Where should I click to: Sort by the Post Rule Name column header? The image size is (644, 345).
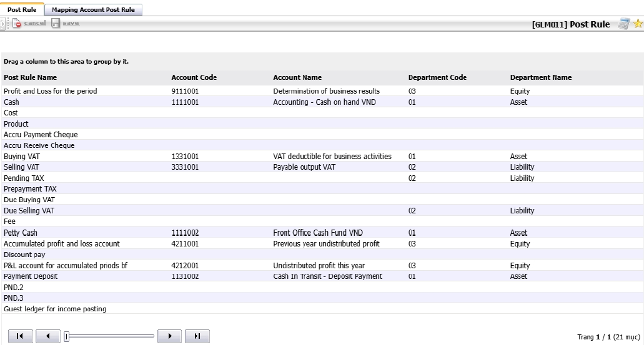30,77
